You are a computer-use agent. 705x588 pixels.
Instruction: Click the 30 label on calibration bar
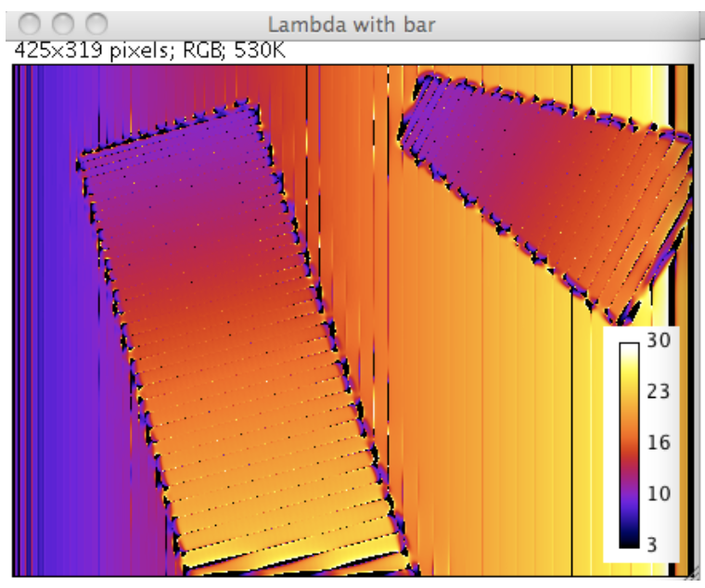tap(660, 340)
